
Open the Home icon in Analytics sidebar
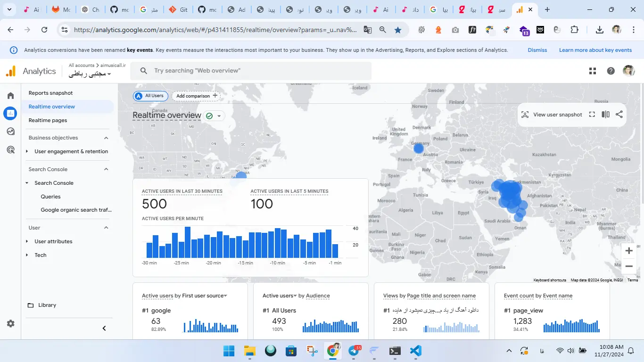coord(10,96)
